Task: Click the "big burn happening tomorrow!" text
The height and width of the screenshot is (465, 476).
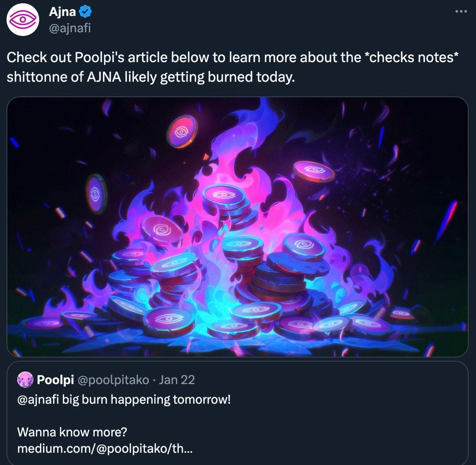Action: tap(147, 399)
